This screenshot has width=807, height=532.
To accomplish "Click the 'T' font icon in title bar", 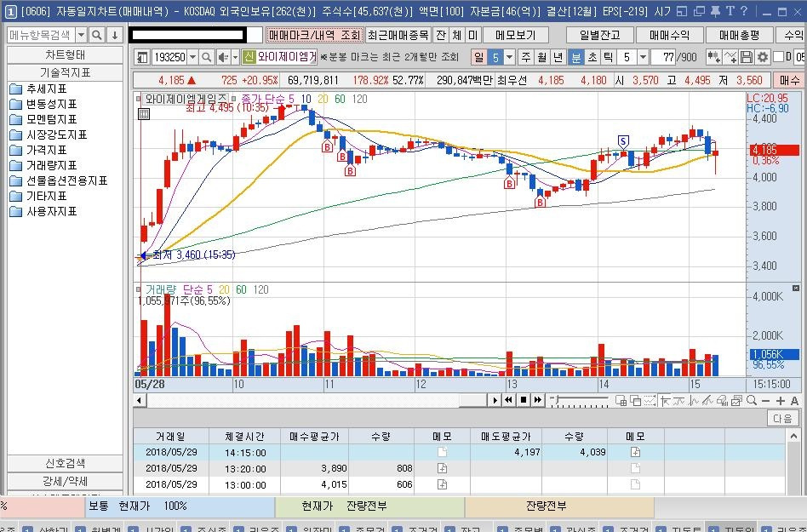I will tap(730, 11).
